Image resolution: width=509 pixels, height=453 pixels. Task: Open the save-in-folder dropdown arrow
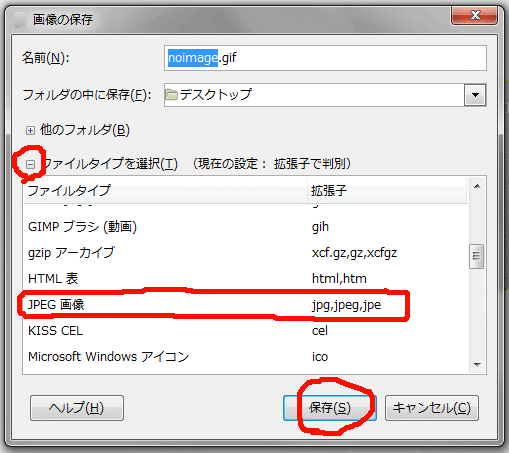pyautogui.click(x=475, y=95)
